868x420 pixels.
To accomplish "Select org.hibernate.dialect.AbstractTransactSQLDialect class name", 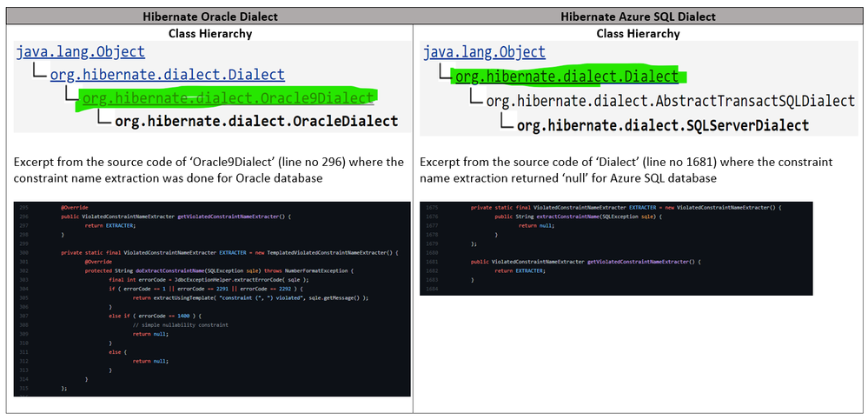I will [671, 102].
